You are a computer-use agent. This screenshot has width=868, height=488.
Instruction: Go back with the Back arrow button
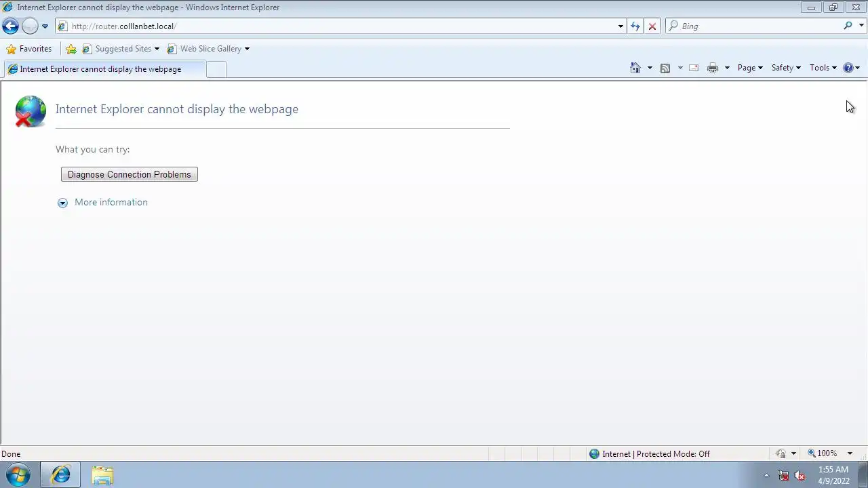(10, 26)
